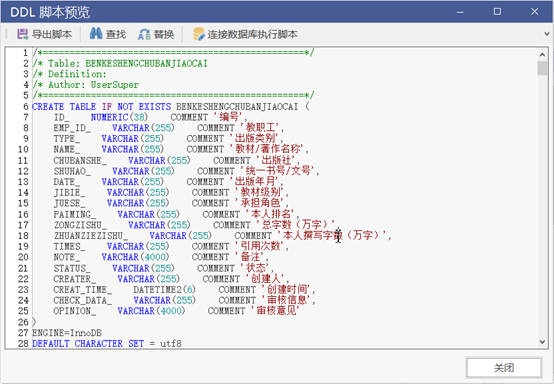Click the AB replace icon
The image size is (554, 384).
144,34
